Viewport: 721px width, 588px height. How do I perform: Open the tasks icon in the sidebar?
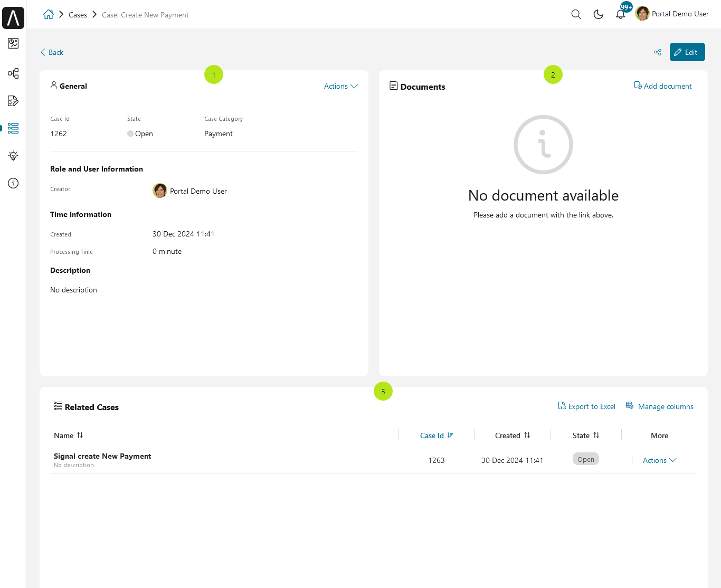(13, 101)
